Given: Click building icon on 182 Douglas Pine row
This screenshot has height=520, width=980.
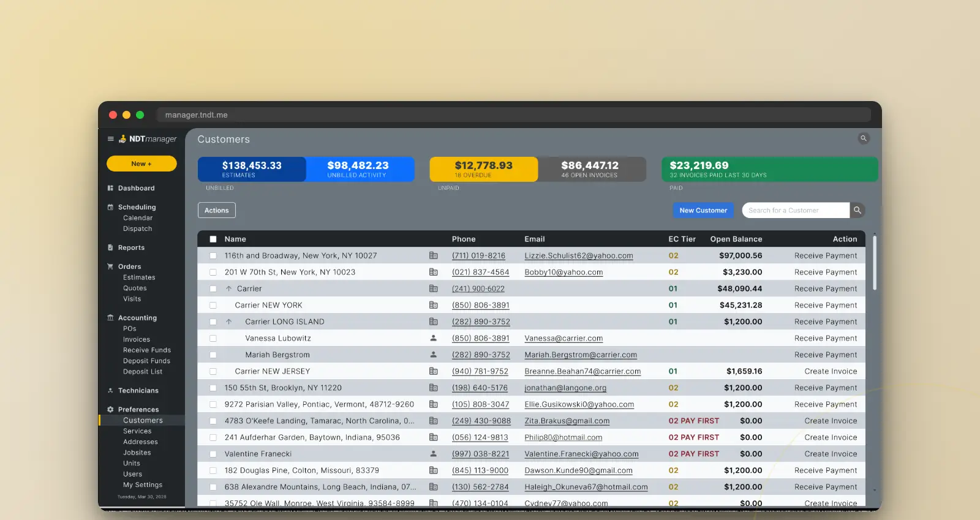Looking at the screenshot, I should 434,470.
